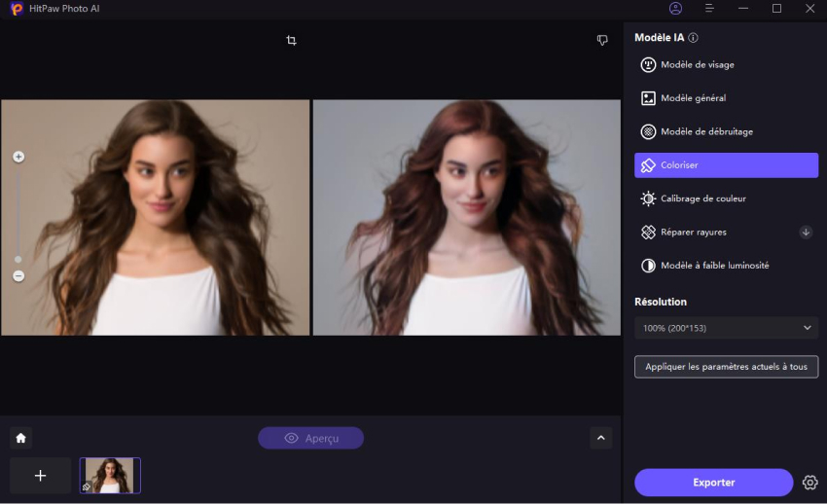The width and height of the screenshot is (827, 504).
Task: Select Modèle général option
Action: (x=693, y=98)
